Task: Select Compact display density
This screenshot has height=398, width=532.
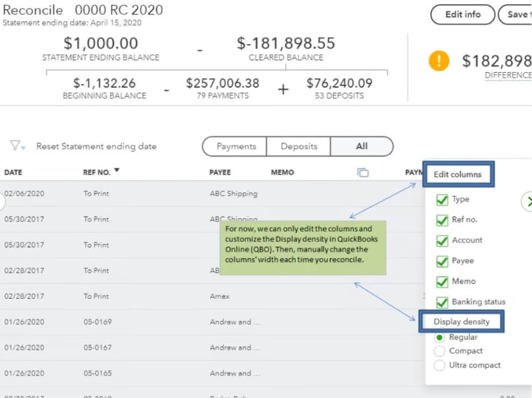Action: click(x=439, y=351)
